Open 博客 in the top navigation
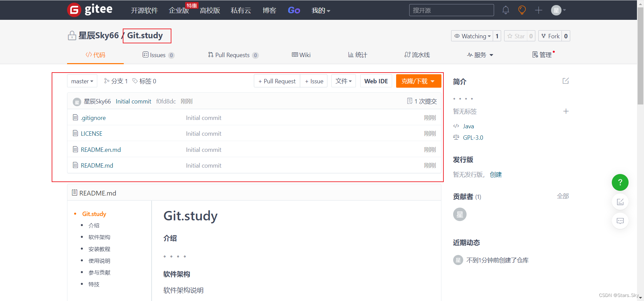The width and height of the screenshot is (644, 301). click(269, 10)
